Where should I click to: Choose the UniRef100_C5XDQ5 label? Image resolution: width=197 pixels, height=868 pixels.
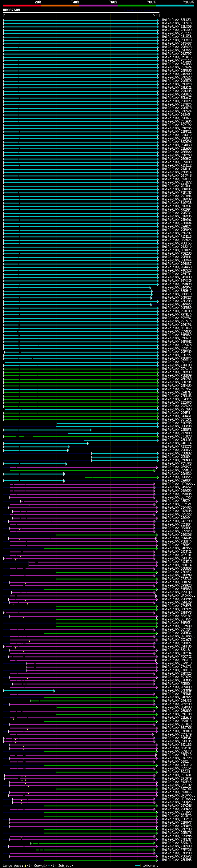[x=176, y=494]
